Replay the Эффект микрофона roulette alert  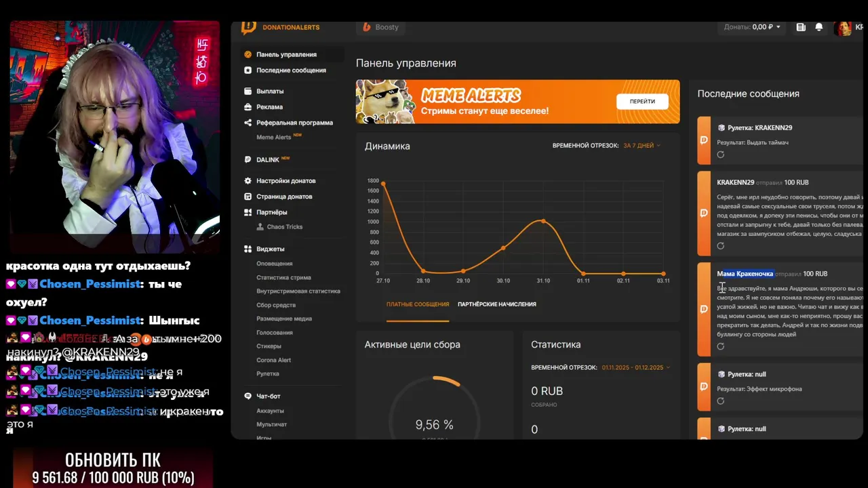point(721,401)
